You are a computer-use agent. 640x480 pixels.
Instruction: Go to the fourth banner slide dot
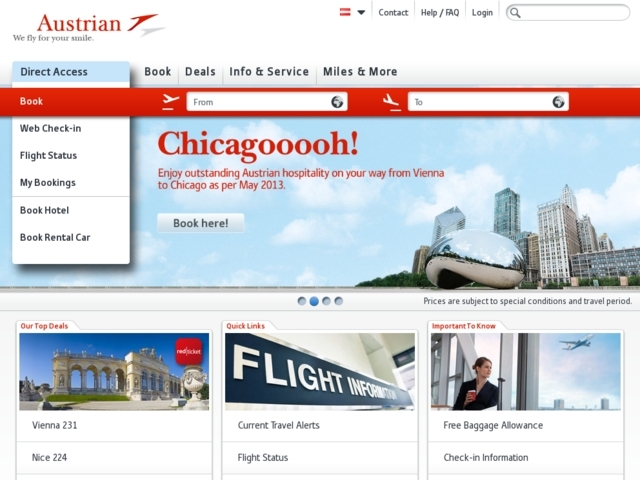click(338, 301)
